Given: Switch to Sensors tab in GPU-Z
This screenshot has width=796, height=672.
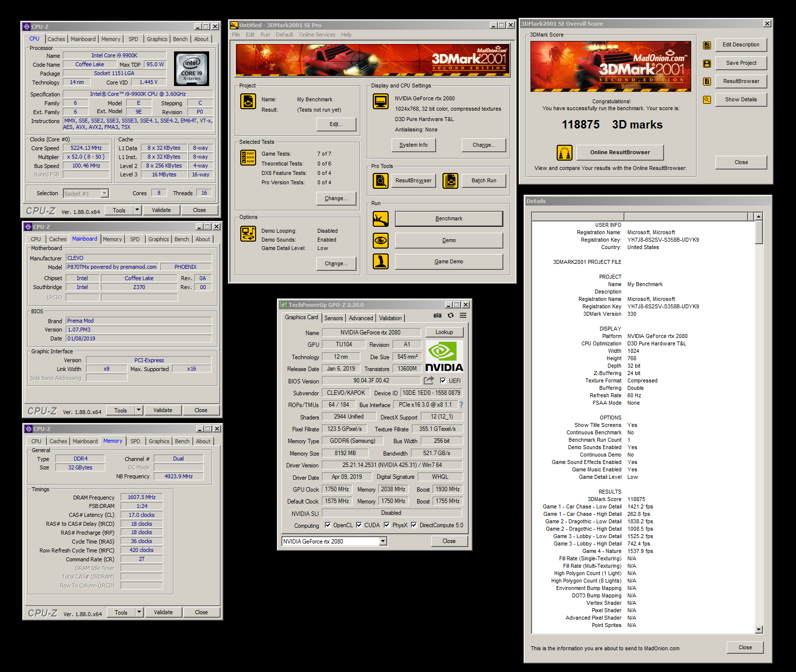Looking at the screenshot, I should click(x=333, y=318).
